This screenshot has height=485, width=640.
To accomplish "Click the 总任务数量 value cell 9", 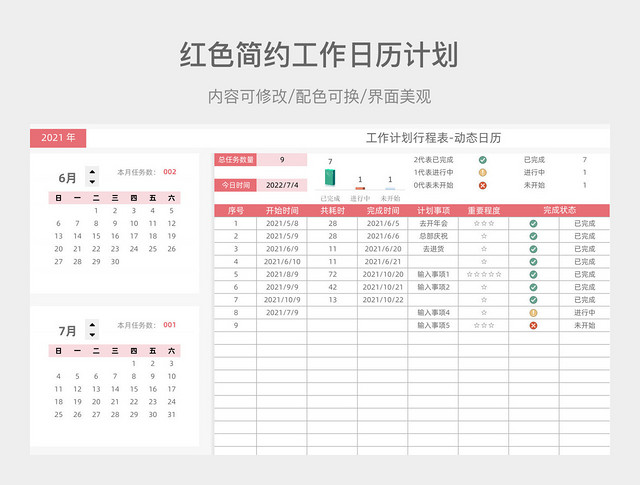I will coord(282,160).
